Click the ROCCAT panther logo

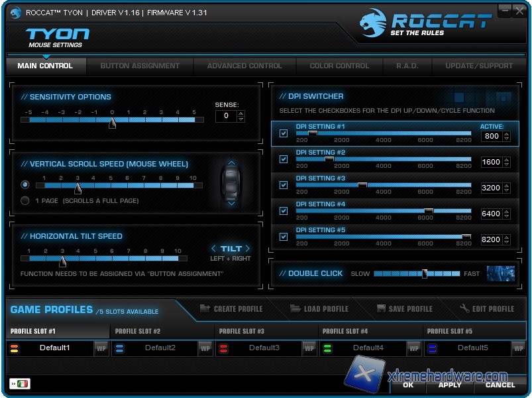373,23
